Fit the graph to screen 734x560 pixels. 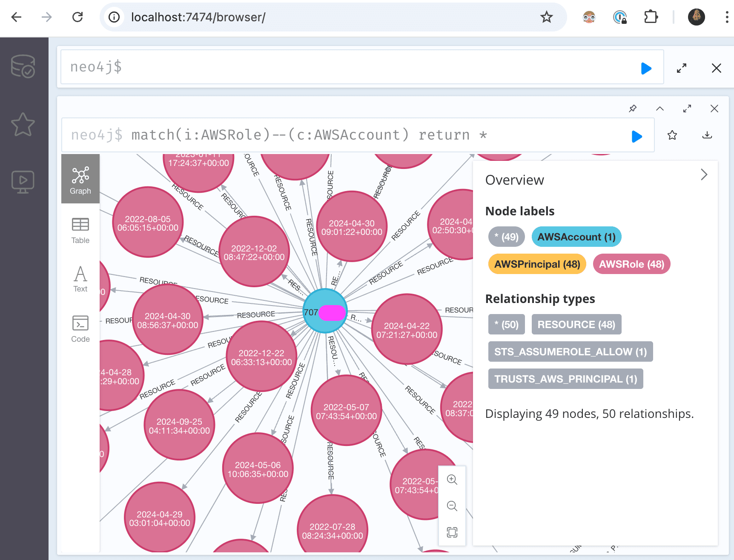452,532
